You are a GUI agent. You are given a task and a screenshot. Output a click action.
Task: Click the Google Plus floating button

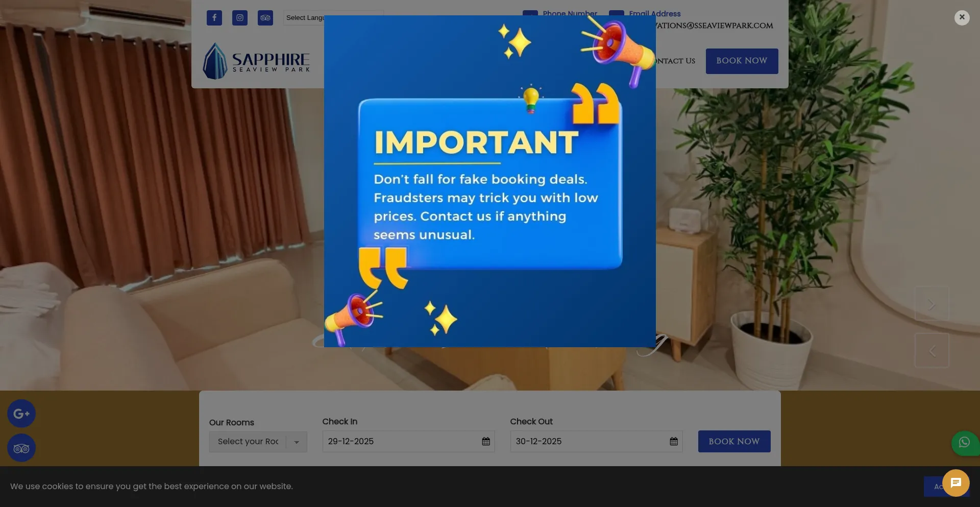[x=21, y=414]
